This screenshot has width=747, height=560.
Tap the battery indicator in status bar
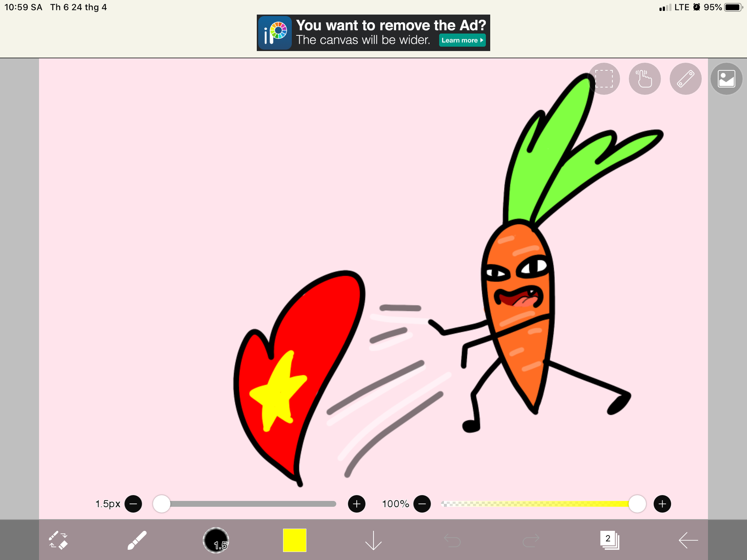734,7
